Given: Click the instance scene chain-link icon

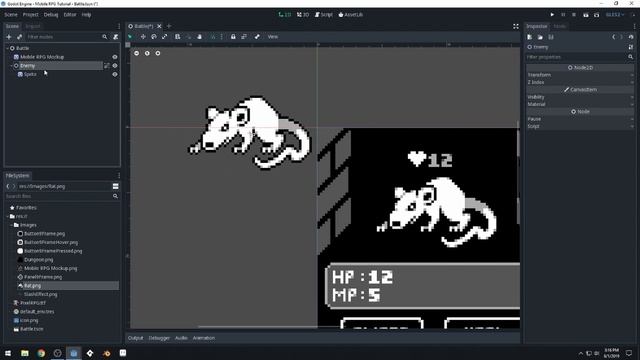Looking at the screenshot, I should [x=19, y=37].
